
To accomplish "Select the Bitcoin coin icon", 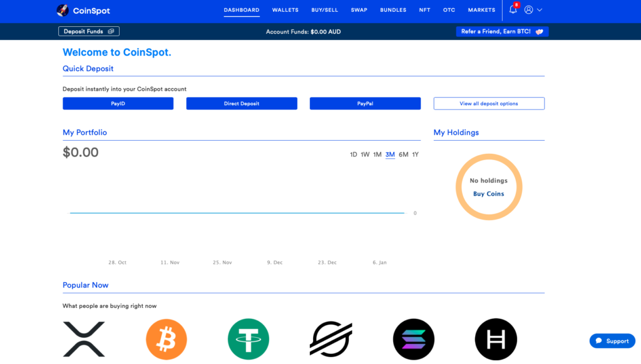I will 167,339.
